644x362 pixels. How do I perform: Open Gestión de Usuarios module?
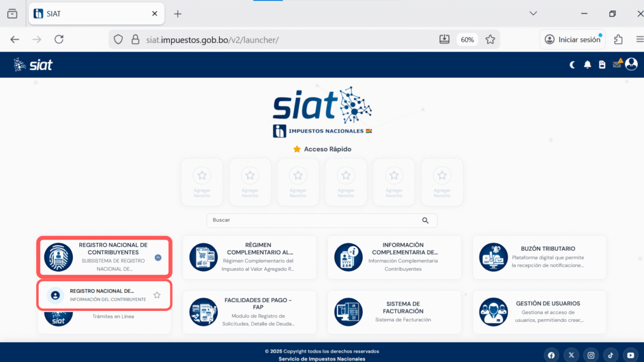click(x=539, y=312)
